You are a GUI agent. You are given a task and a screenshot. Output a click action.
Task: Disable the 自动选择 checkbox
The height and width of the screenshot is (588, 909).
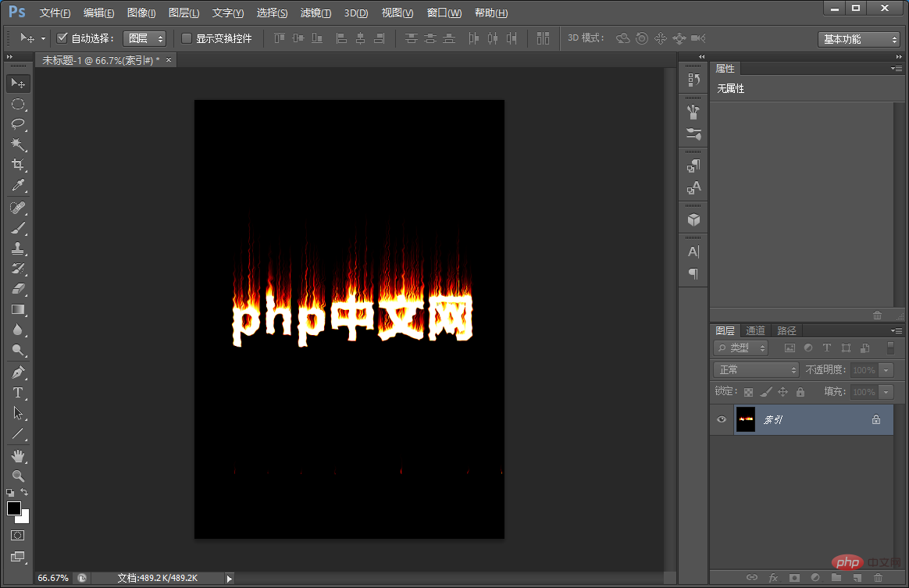62,38
